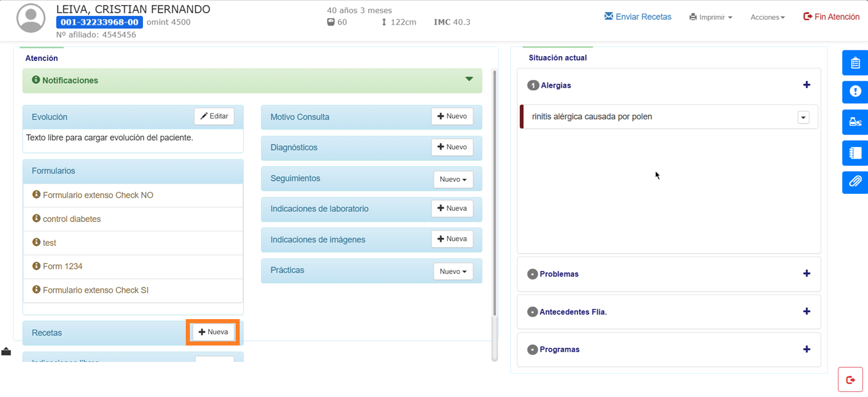
Task: Open the Seguimientos Nuevo dropdown
Action: pos(453,179)
